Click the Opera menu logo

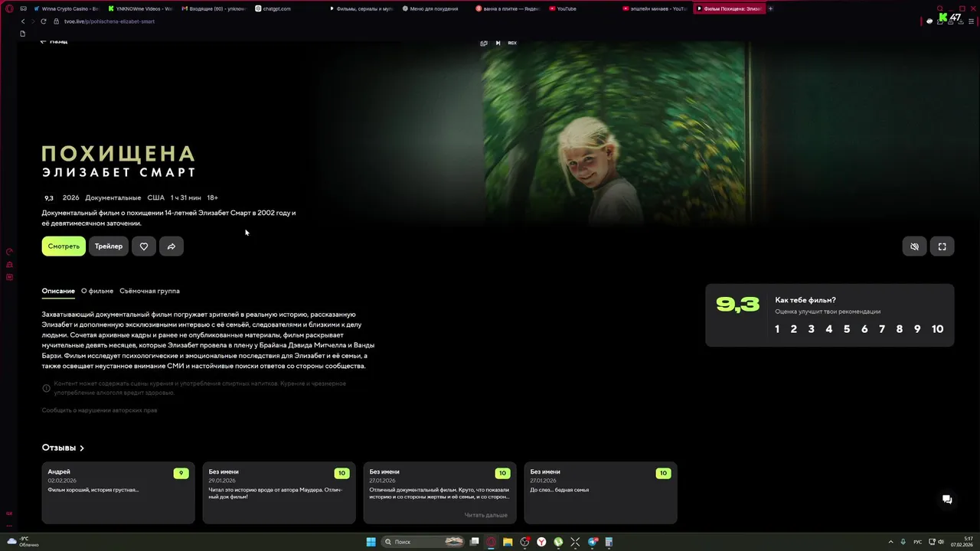coord(9,8)
